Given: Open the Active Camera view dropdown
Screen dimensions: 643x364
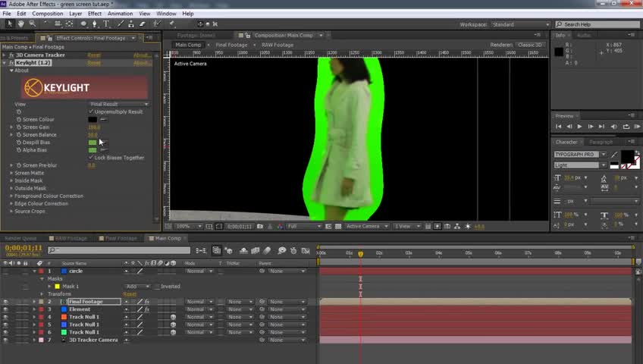Looking at the screenshot, I should (367, 226).
